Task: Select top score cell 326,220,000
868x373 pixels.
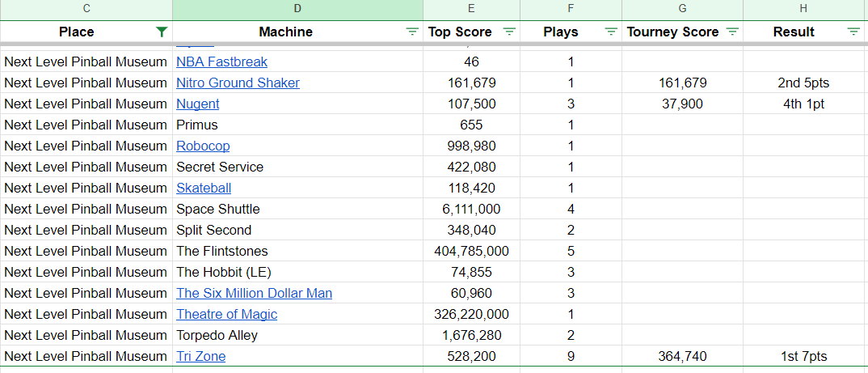Action: [x=472, y=315]
